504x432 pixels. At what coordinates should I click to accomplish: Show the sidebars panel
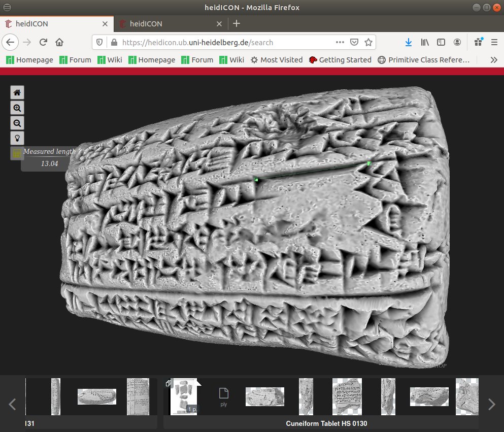tap(441, 42)
